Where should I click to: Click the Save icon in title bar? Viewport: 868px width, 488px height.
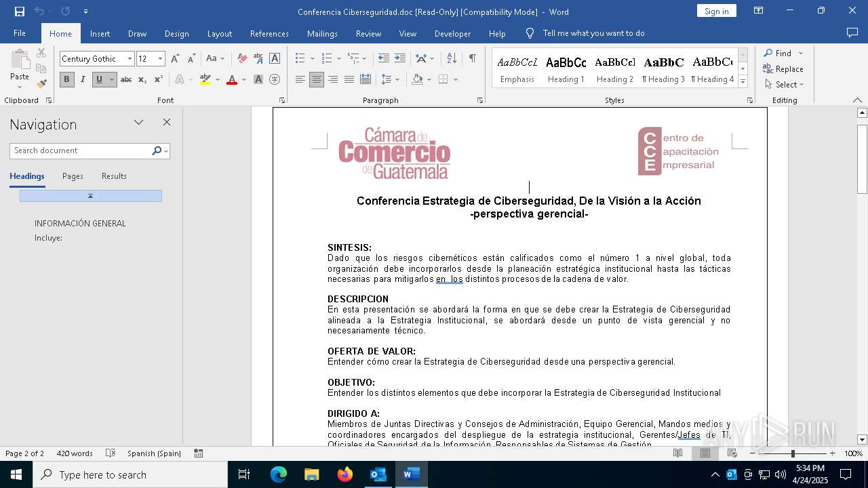point(20,12)
